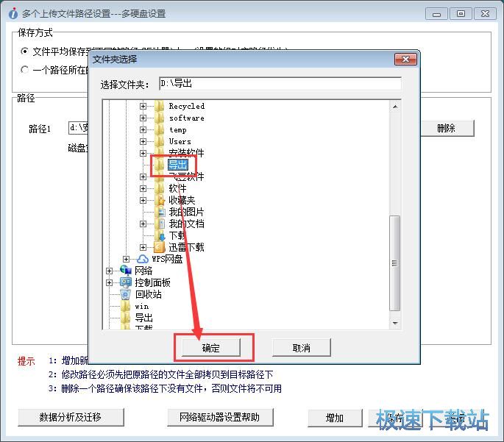The height and width of the screenshot is (442, 504).
Task: Select the 安装软件 folder label
Action: point(186,153)
